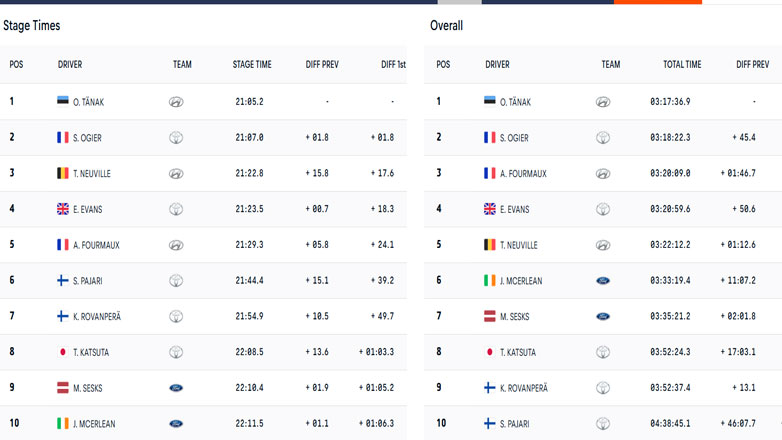Click the TOTAL TIME column header
Viewport: 782px width, 440px height.
pyautogui.click(x=682, y=65)
